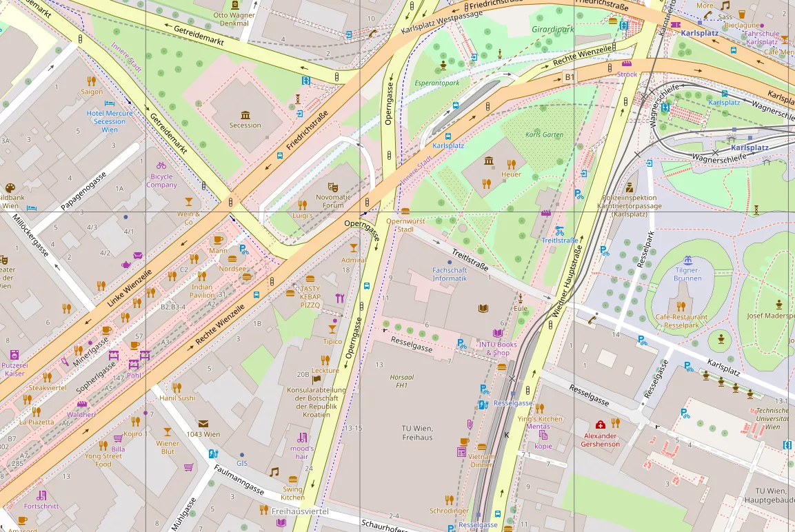
Task: Select the Wein & Co cocktail glass icon
Action: 189,202
